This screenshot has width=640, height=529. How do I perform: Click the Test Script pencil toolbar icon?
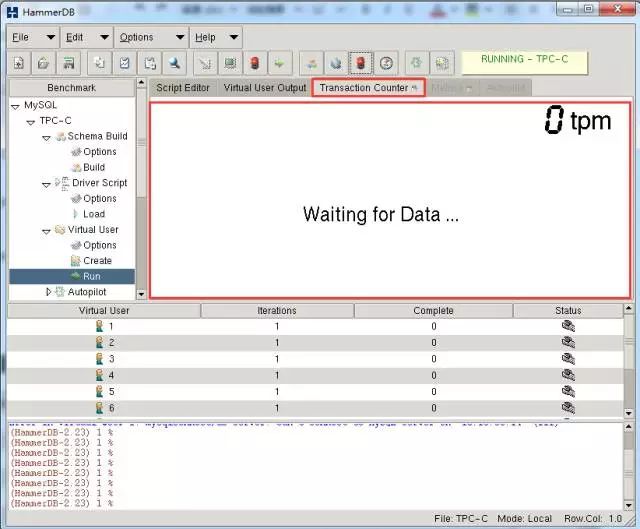coord(205,63)
